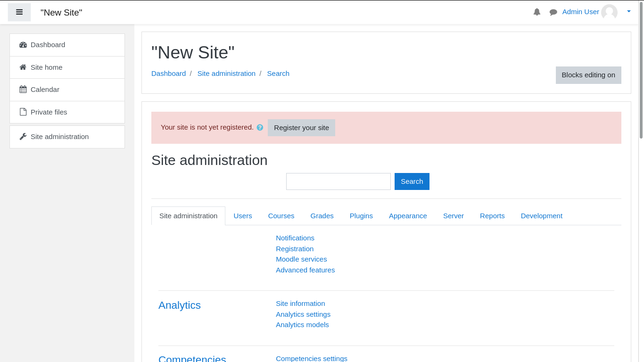This screenshot has height=362, width=644.
Task: Toggle the hamburger side panel button
Action: coord(19,12)
